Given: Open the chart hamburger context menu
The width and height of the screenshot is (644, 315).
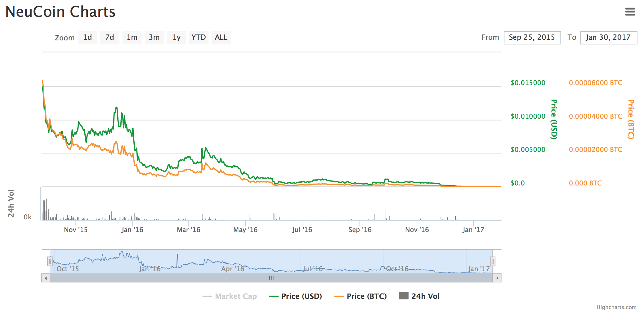Looking at the screenshot, I should click(630, 12).
